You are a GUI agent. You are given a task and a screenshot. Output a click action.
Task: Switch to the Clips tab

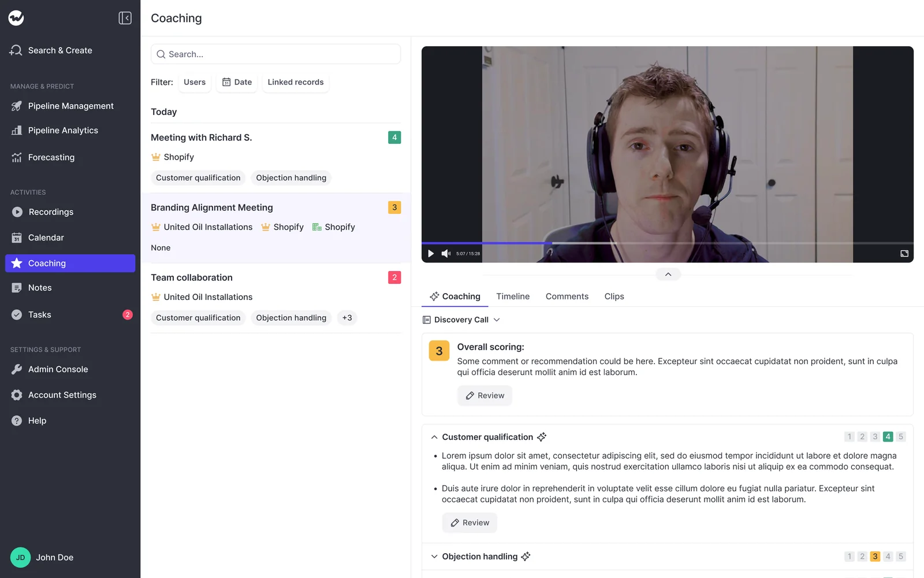click(x=614, y=297)
